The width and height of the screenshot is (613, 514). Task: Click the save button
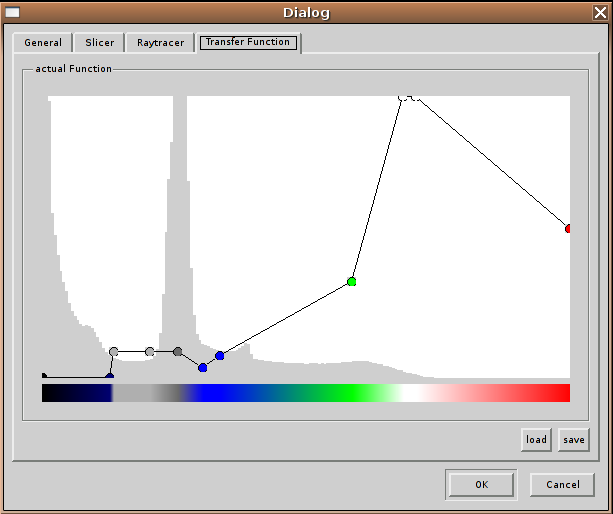click(573, 440)
